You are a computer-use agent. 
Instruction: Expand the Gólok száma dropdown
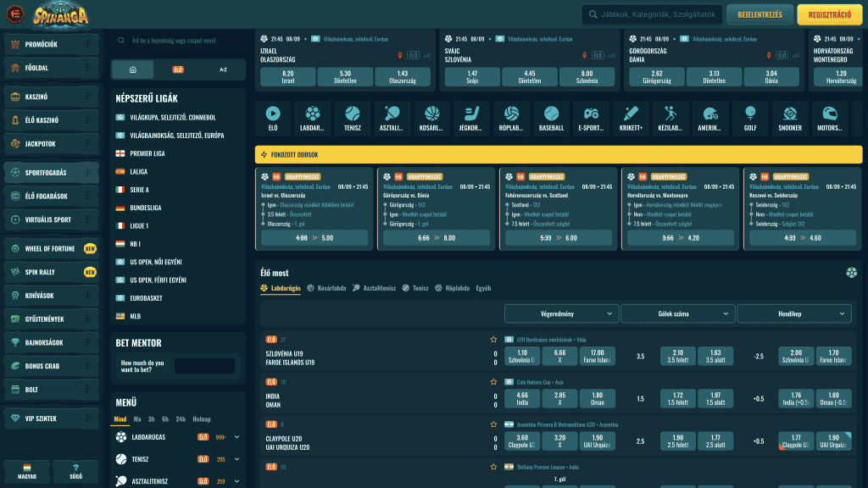coord(676,313)
